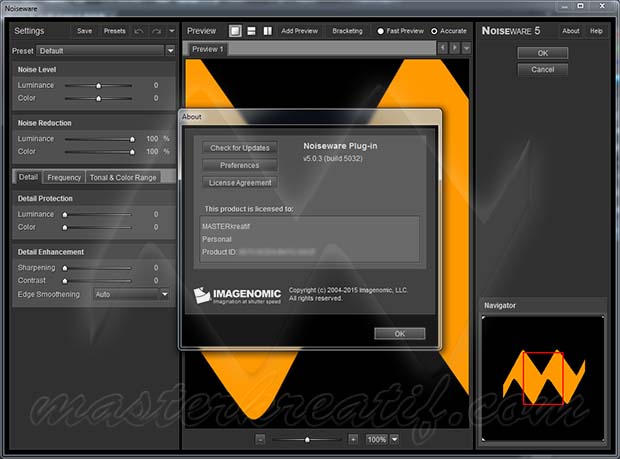
Task: Click main OK button in Noiseware panel
Action: pyautogui.click(x=542, y=53)
